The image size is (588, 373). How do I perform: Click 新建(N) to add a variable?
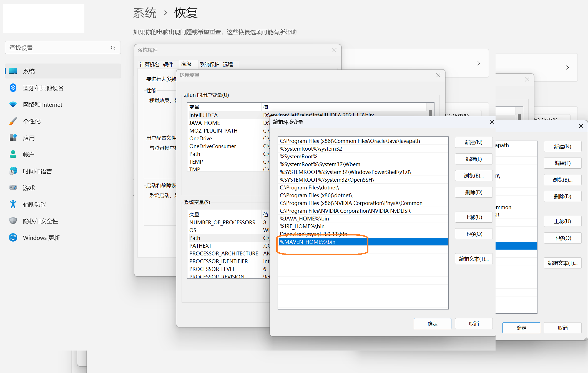(x=473, y=142)
